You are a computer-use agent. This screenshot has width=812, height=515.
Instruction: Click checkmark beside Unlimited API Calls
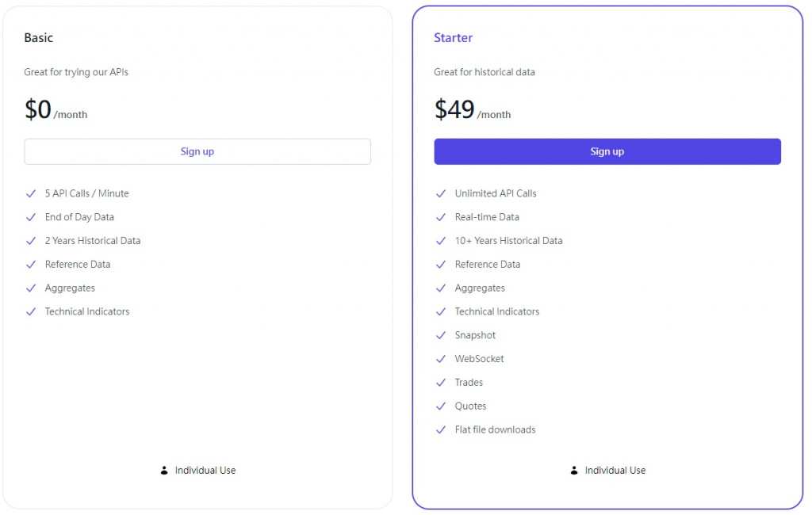tap(441, 193)
